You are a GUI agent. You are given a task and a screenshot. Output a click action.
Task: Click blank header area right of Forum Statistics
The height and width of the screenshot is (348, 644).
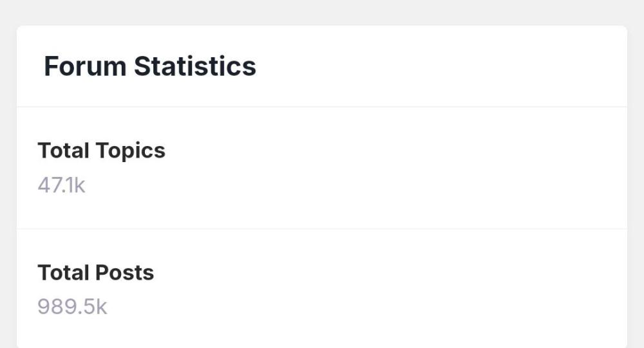coord(438,66)
